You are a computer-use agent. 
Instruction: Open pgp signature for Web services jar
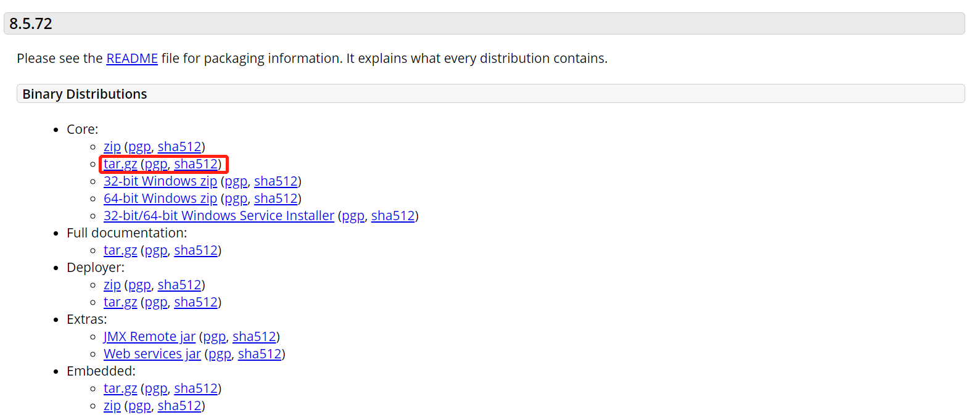tap(220, 354)
